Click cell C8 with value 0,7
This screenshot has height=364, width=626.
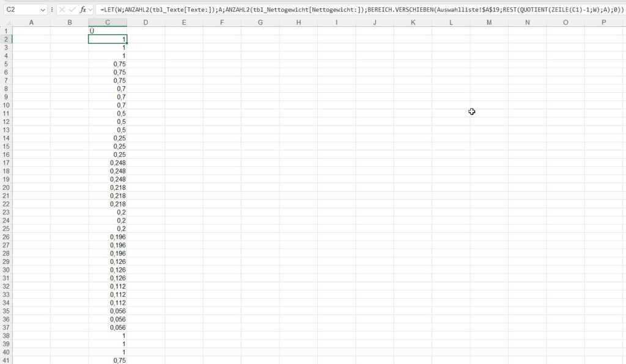(108, 89)
